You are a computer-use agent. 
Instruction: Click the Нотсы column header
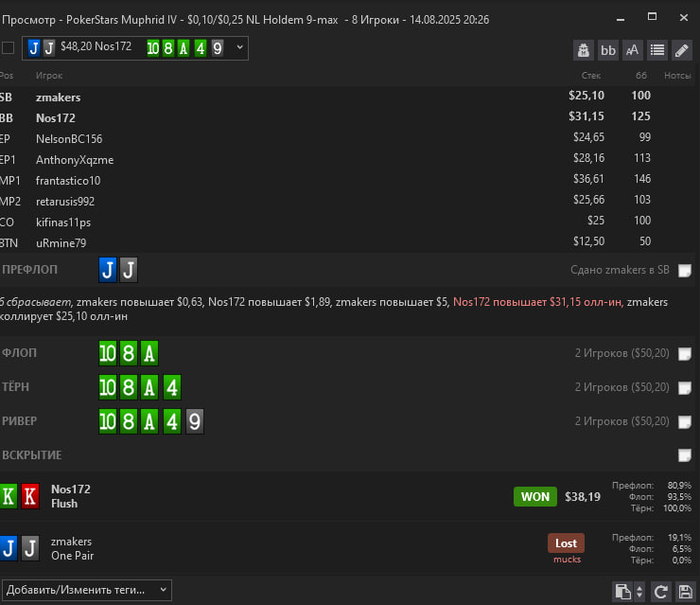tap(677, 75)
